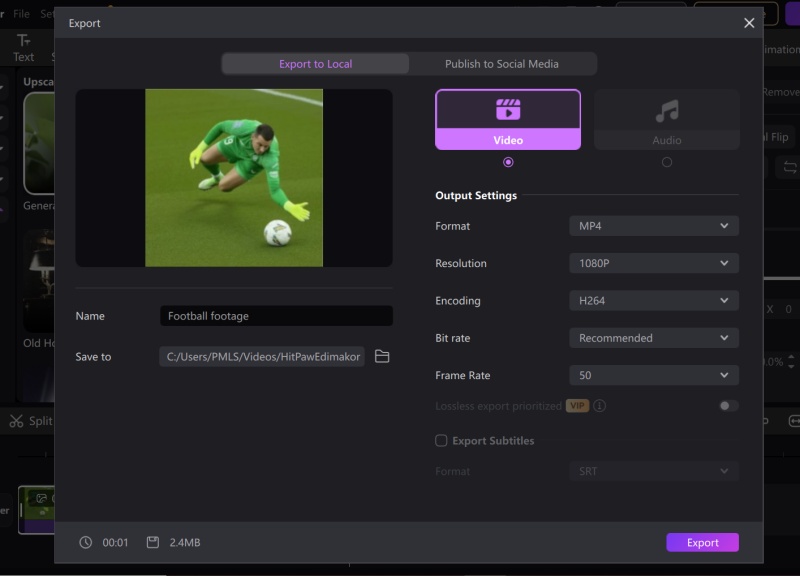
Task: Select the Video export type card
Action: [x=508, y=119]
